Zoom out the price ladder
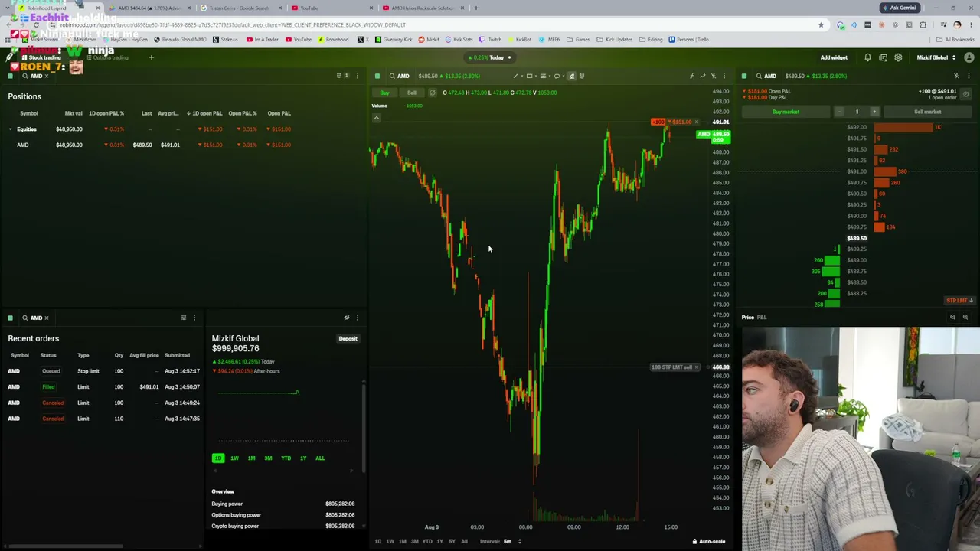Image resolution: width=980 pixels, height=551 pixels. point(952,317)
